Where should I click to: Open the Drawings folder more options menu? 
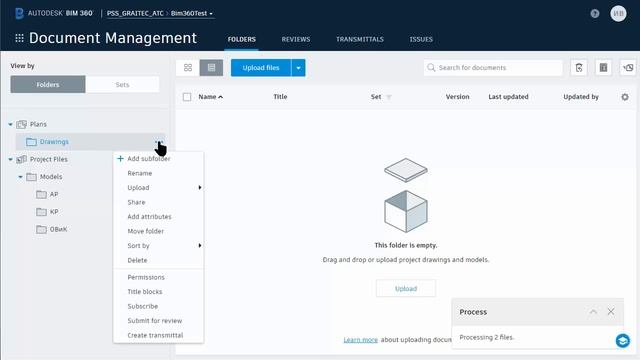(159, 142)
